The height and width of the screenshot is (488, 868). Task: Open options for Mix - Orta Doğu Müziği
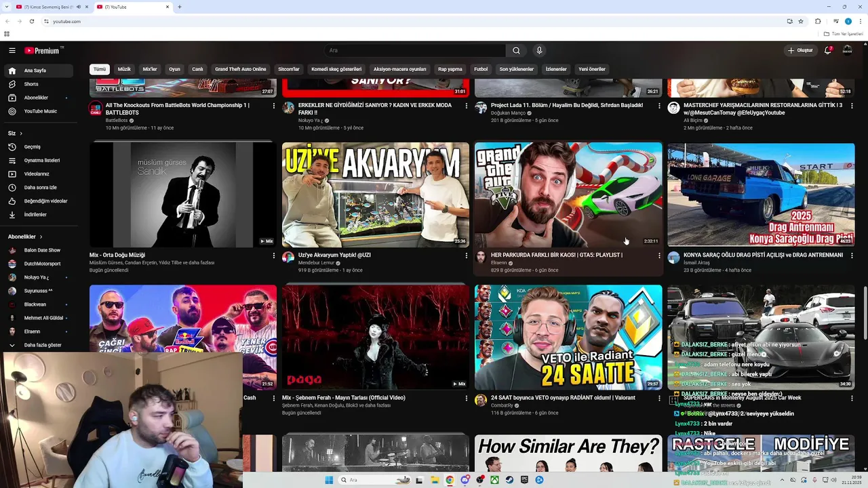point(274,256)
